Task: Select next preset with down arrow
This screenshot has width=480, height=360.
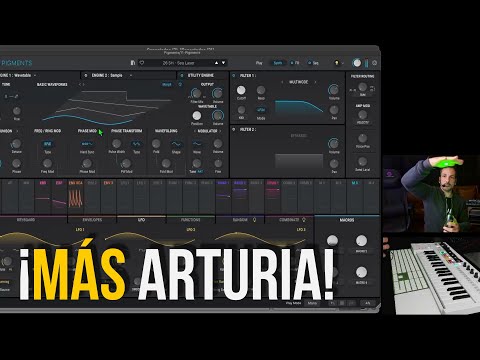Action: click(x=223, y=63)
